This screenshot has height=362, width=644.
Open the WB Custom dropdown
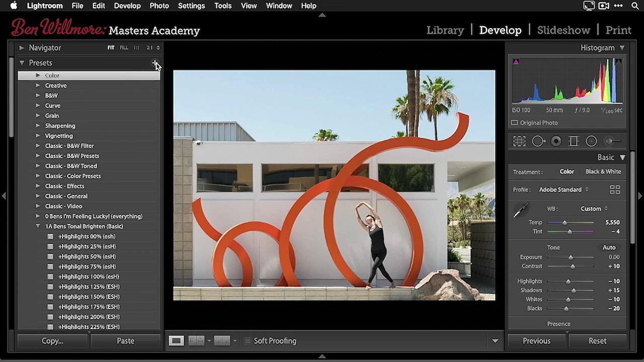coord(594,209)
